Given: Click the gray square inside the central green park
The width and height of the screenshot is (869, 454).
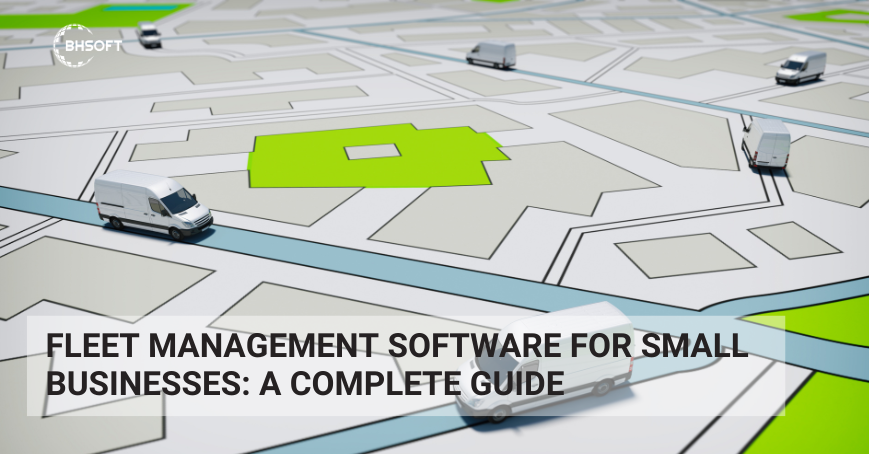Looking at the screenshot, I should pyautogui.click(x=373, y=151).
